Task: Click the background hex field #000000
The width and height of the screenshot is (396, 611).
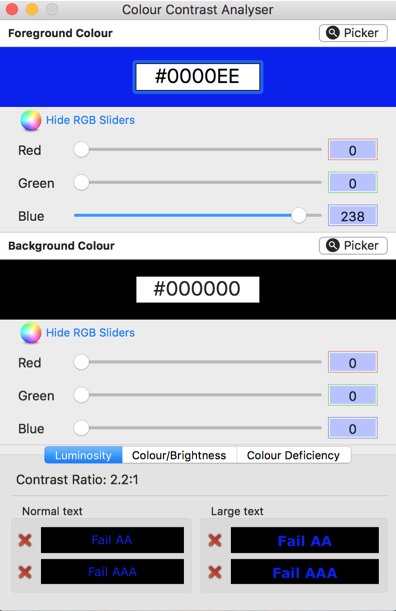Action: (198, 290)
